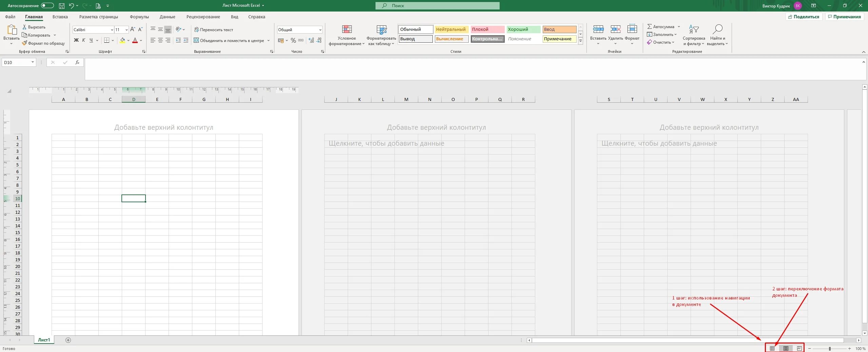
Task: Click the Поделиться share button
Action: point(804,17)
